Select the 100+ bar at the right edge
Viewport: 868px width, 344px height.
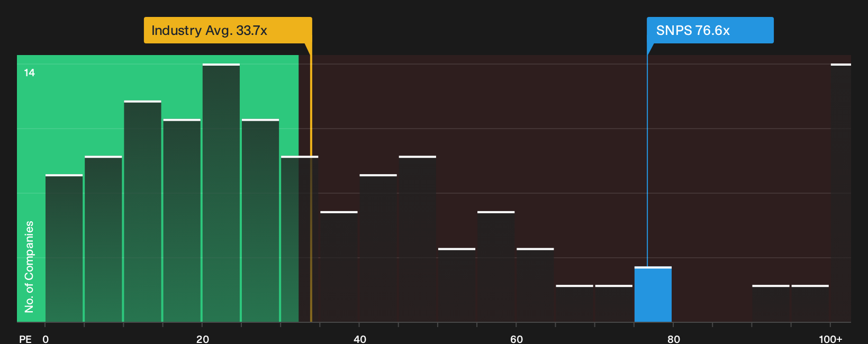coord(841,193)
